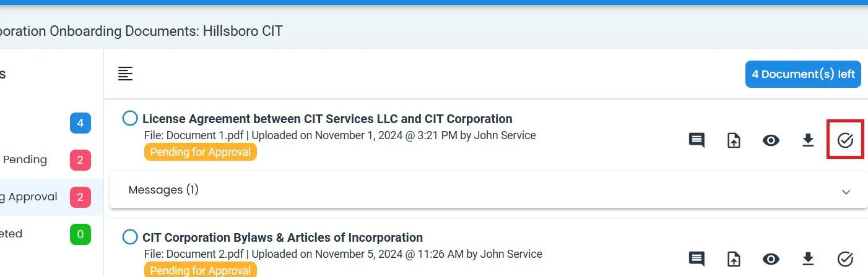Click the Messages panel chevron arrow

(x=846, y=192)
